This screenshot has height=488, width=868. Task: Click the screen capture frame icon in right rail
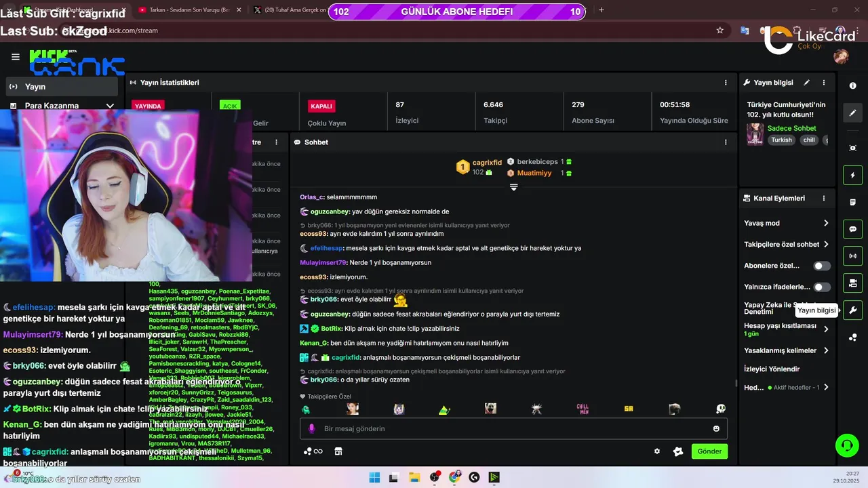(852, 148)
